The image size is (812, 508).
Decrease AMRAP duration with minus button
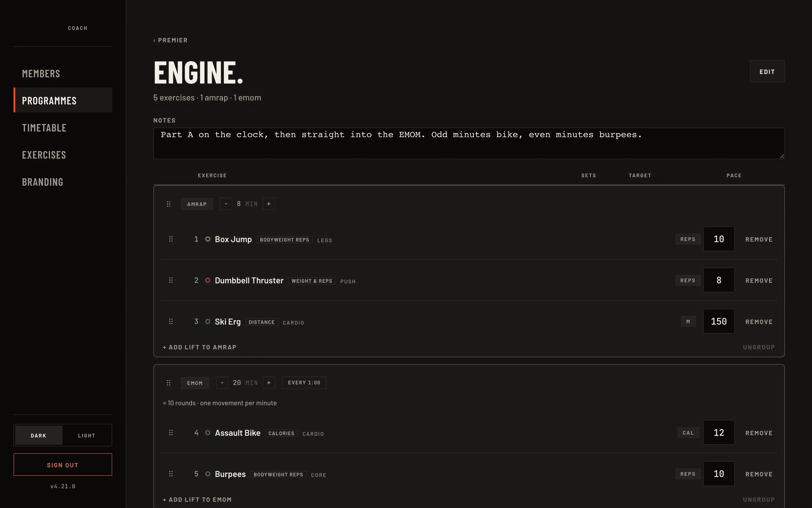pyautogui.click(x=226, y=204)
